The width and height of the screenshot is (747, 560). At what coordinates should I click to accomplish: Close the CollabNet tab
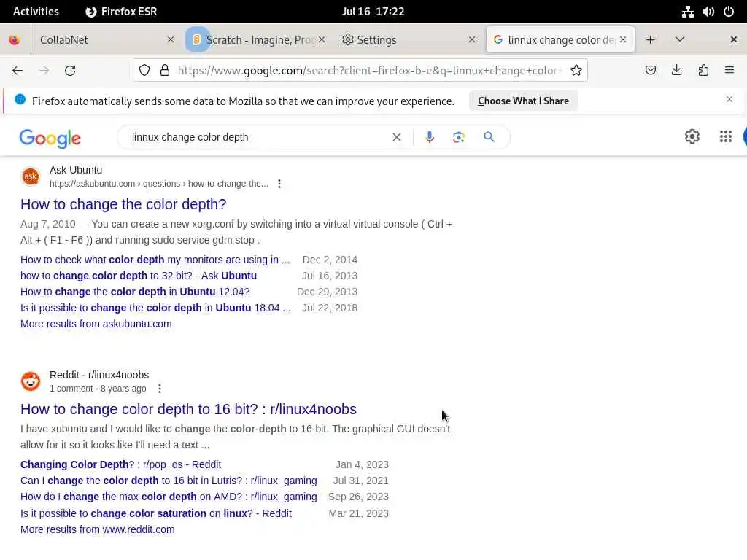tap(171, 40)
